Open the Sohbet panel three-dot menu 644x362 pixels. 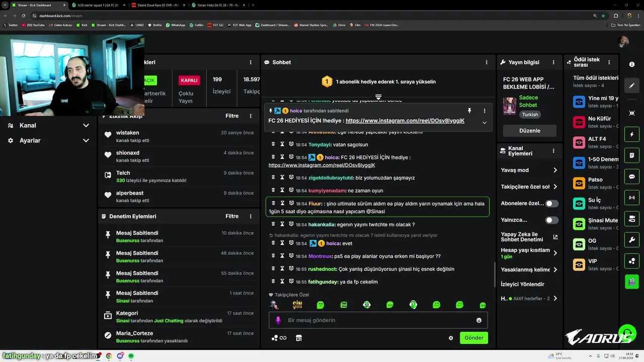pyautogui.click(x=487, y=62)
